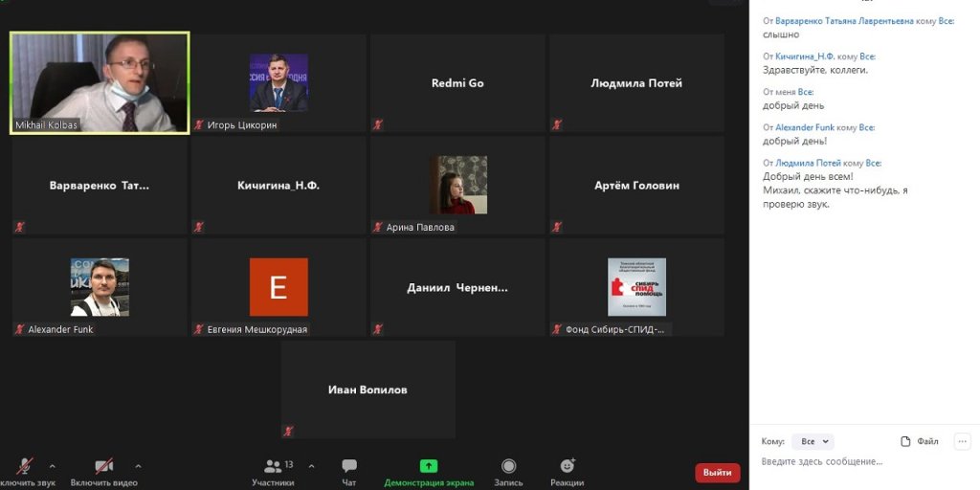
Task: Open the Участники participants panel
Action: pos(274,466)
